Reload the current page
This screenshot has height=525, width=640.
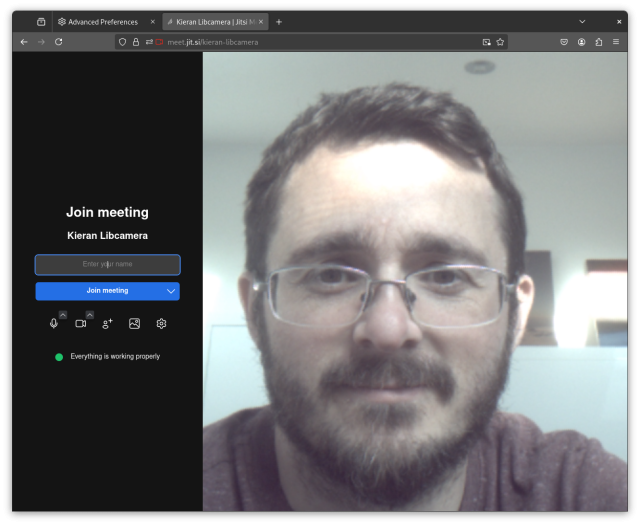(x=59, y=42)
